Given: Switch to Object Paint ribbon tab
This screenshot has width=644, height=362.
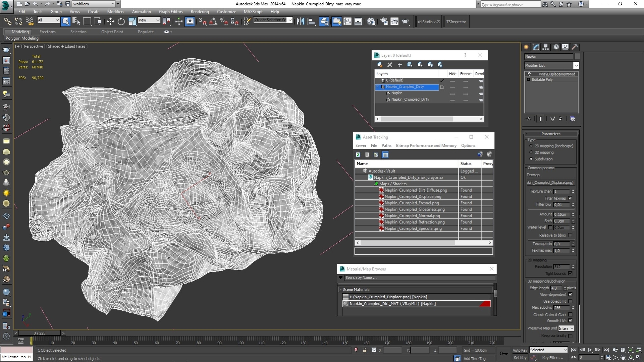Looking at the screenshot, I should point(112,32).
